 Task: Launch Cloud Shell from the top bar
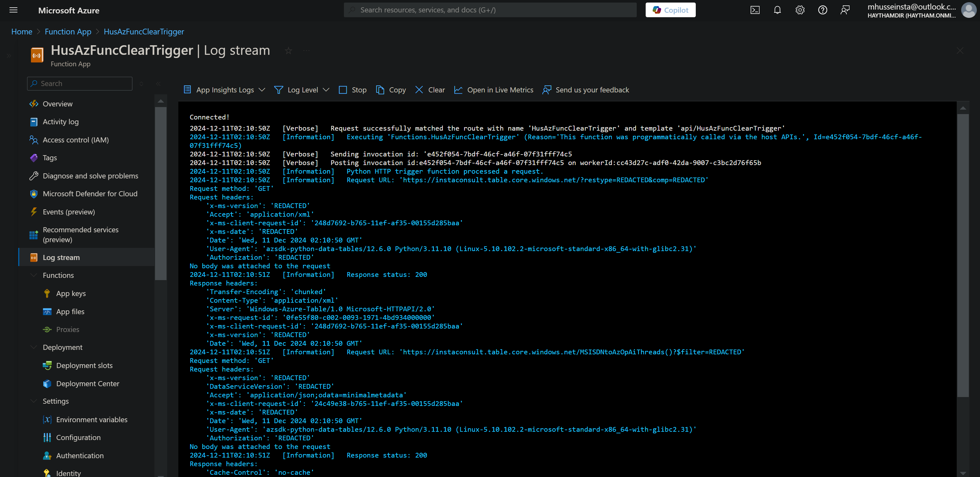tap(755, 10)
